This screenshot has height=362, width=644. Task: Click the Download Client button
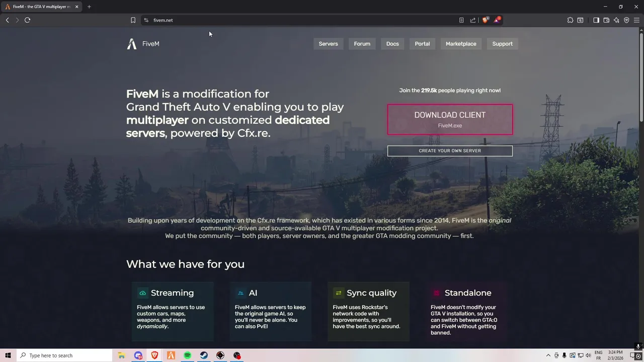[x=450, y=119]
